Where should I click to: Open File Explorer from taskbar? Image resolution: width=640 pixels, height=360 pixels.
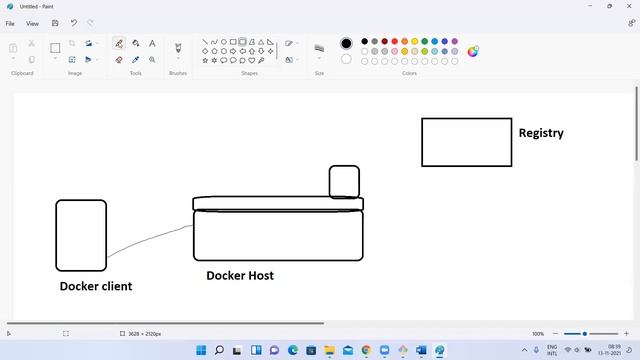(x=329, y=350)
